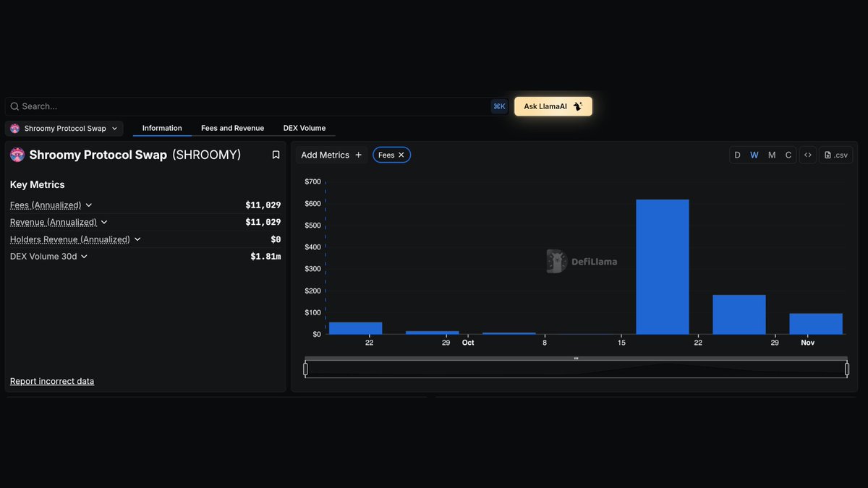Bookmark Shroomy Protocol Swap
Viewport: 868px width, 488px height.
[x=276, y=155]
